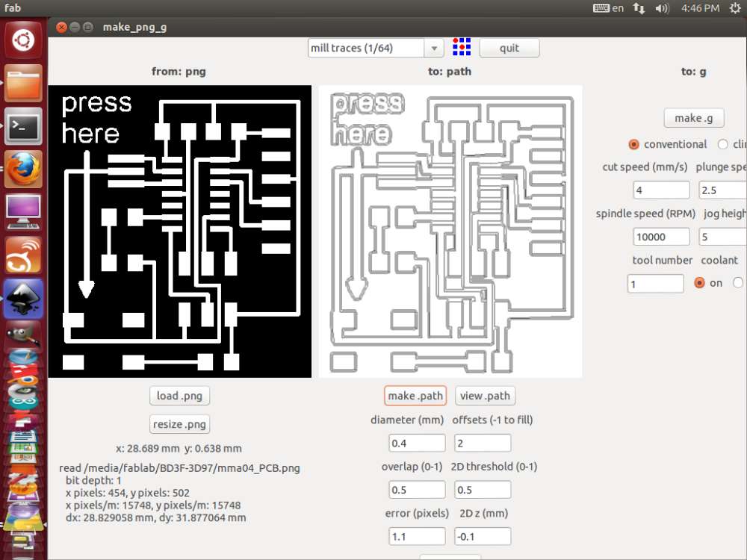Click the 'x: 28.689 mm y: 0.638 mm' readout
The width and height of the screenshot is (747, 560).
[x=179, y=448]
